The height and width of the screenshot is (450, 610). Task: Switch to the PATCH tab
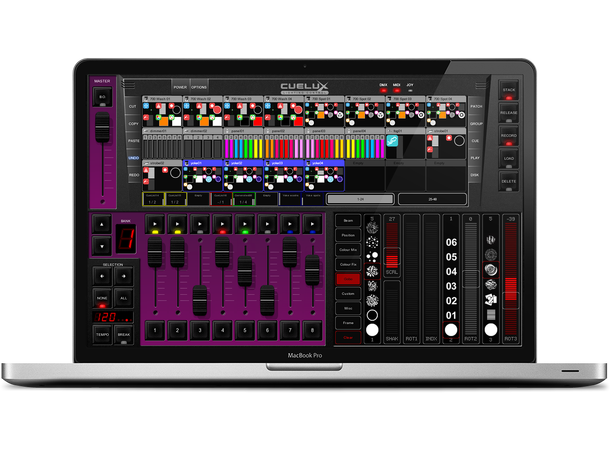click(x=475, y=105)
